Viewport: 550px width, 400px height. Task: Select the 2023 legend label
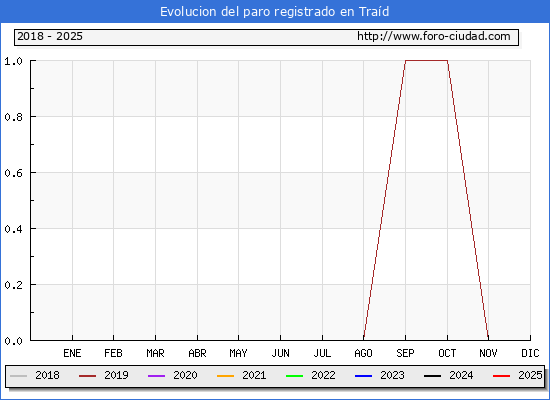point(393,375)
